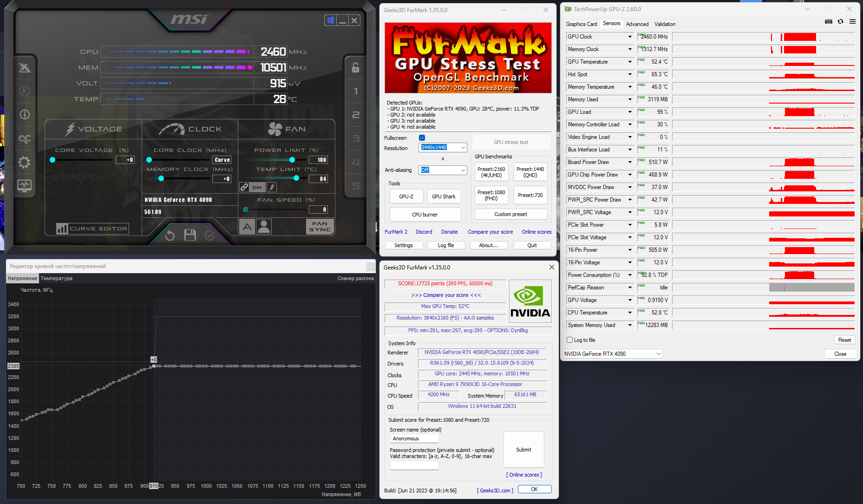This screenshot has width=863, height=504.
Task: Click the FurMark GPU Stress Test banner
Action: tap(468, 58)
